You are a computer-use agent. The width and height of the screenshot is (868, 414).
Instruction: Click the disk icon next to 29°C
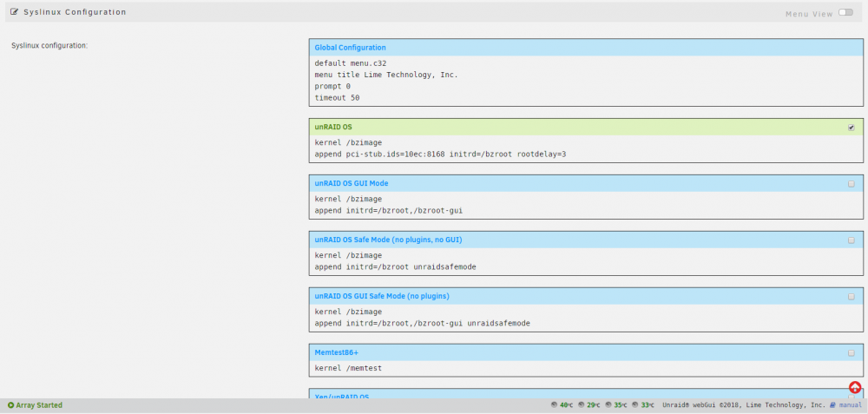point(582,405)
